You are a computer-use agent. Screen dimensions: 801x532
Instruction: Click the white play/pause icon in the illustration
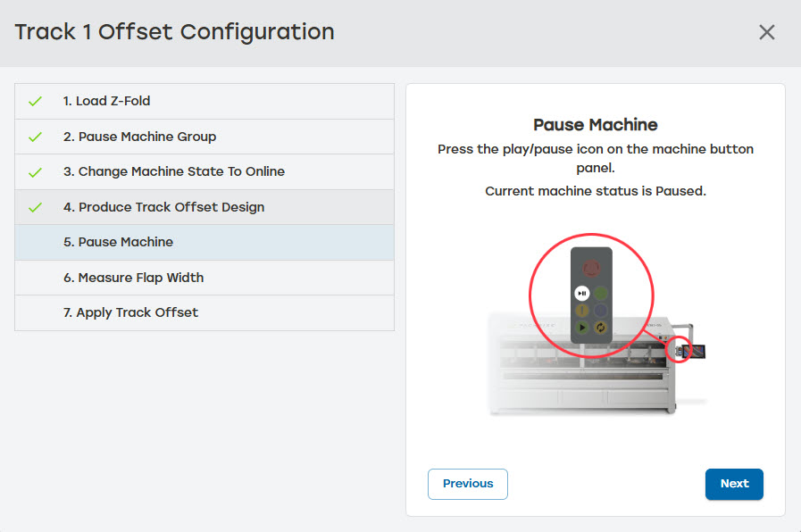pos(581,293)
